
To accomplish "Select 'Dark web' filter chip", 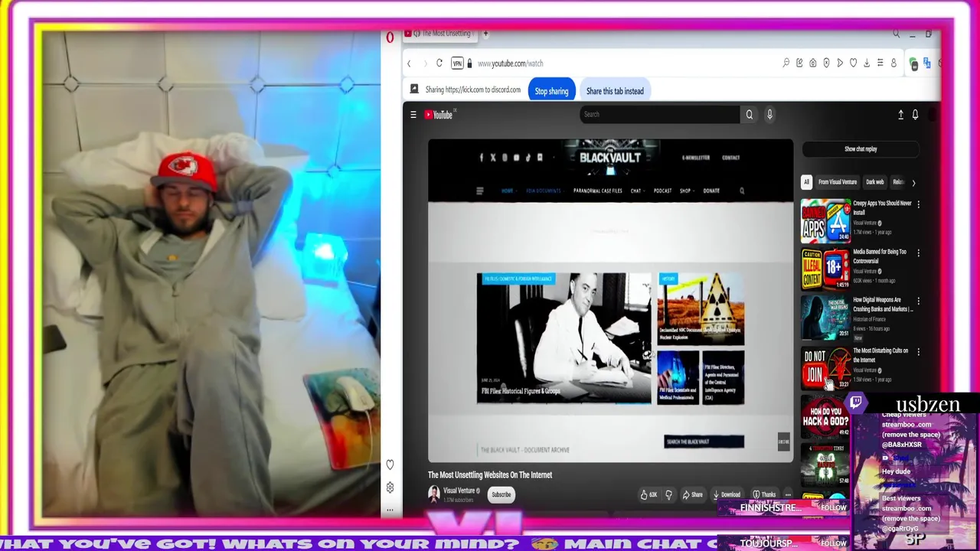I will pyautogui.click(x=874, y=182).
